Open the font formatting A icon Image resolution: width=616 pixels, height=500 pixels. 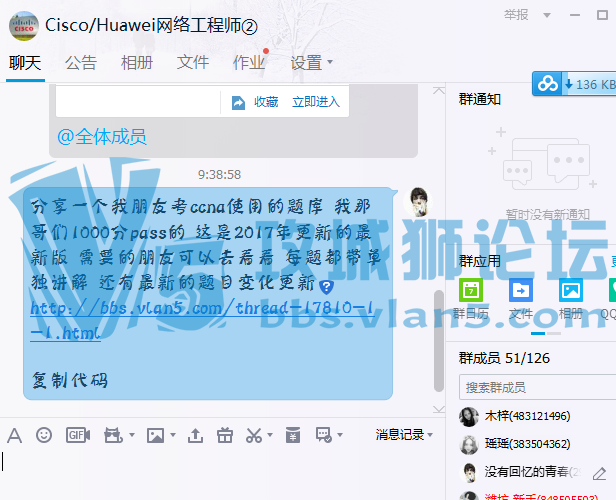tap(15, 435)
